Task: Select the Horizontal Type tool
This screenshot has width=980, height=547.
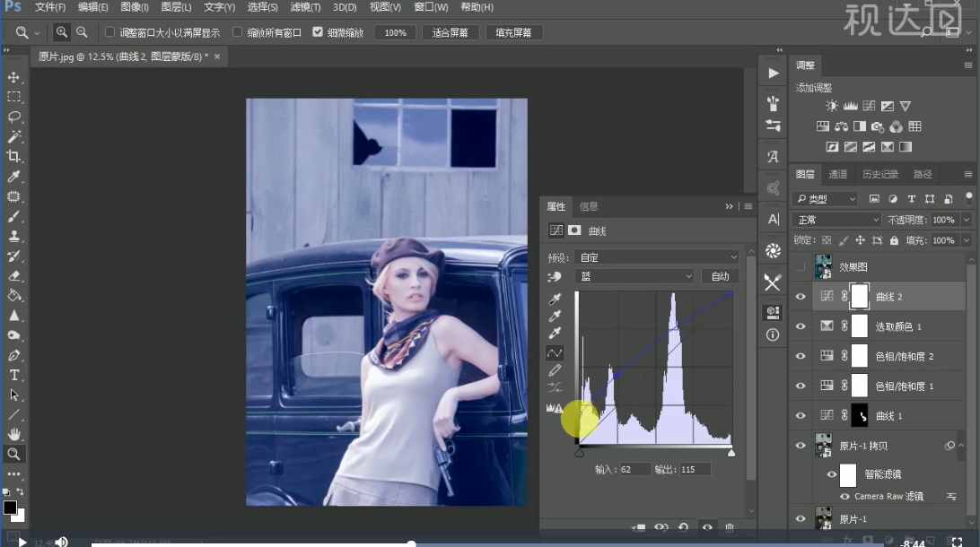Action: pos(13,376)
